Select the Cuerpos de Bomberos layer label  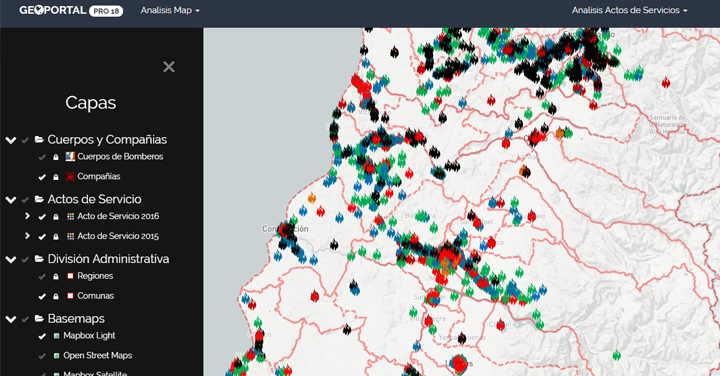[x=120, y=157]
